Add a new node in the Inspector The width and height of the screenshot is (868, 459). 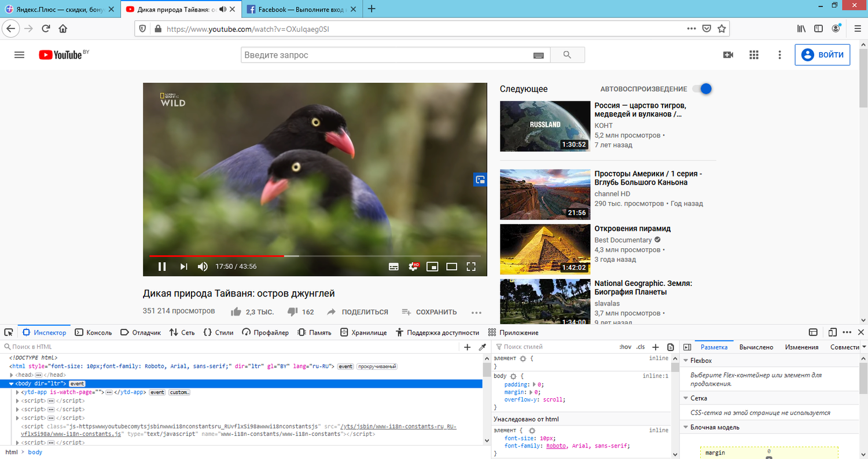coord(468,347)
